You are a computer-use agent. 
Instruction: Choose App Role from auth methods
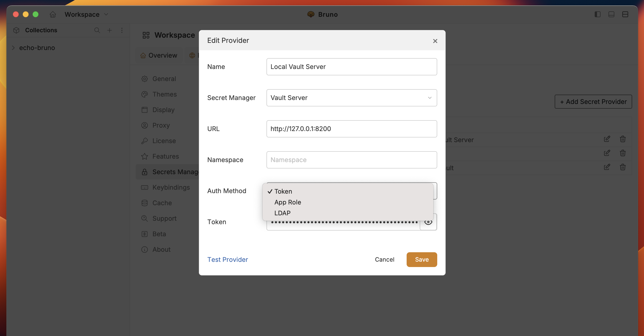287,202
